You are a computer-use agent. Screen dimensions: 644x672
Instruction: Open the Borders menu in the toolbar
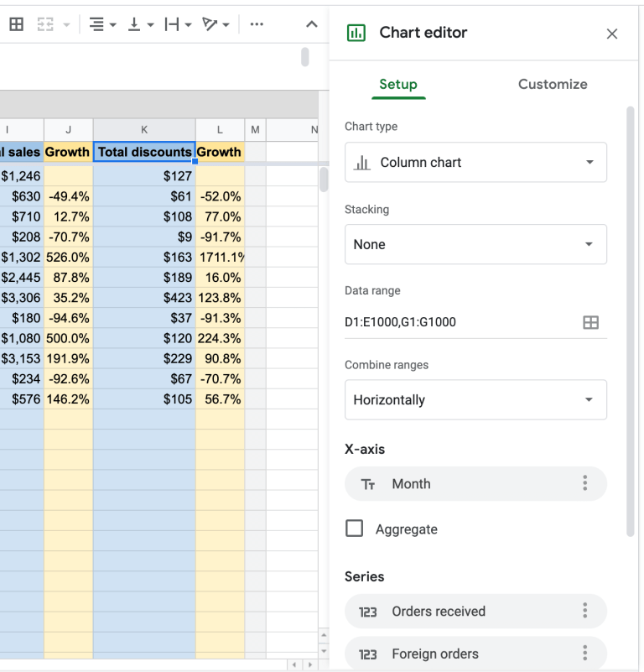15,23
